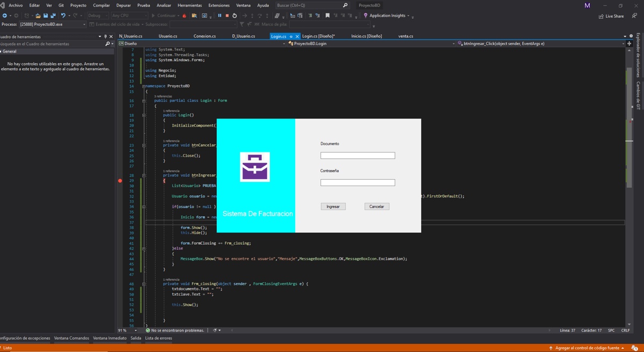Toggle auto-hide pin on toolbox panel

point(105,36)
